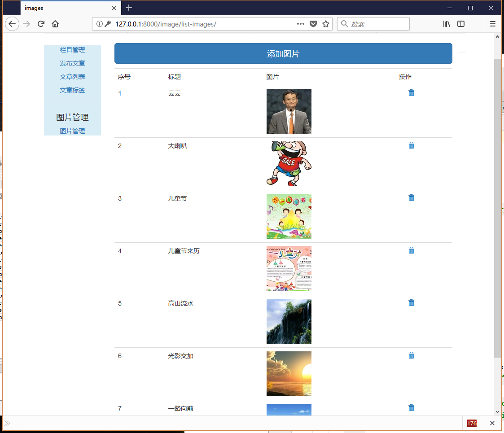The height and width of the screenshot is (433, 504).
Task: Go back to previous page
Action: click(12, 24)
